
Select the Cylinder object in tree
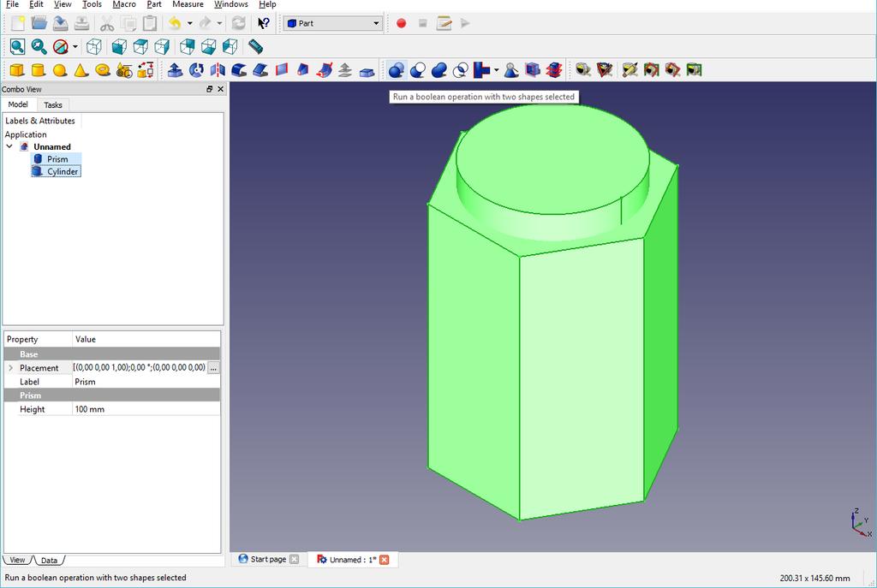(62, 171)
